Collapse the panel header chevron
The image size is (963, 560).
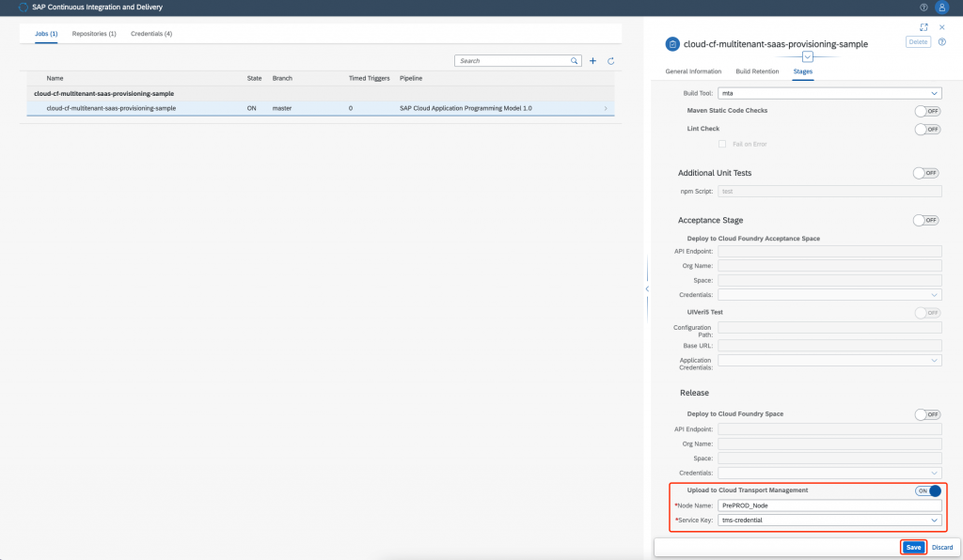pos(808,57)
